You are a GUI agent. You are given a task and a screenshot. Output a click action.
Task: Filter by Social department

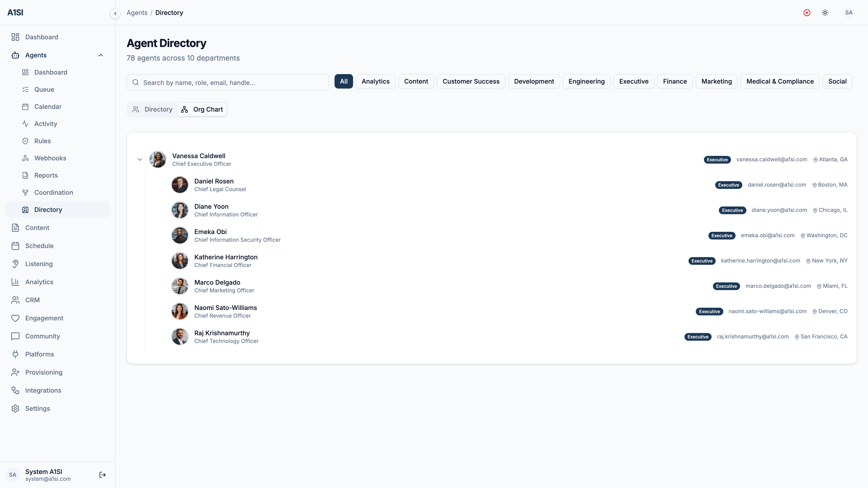tap(837, 82)
